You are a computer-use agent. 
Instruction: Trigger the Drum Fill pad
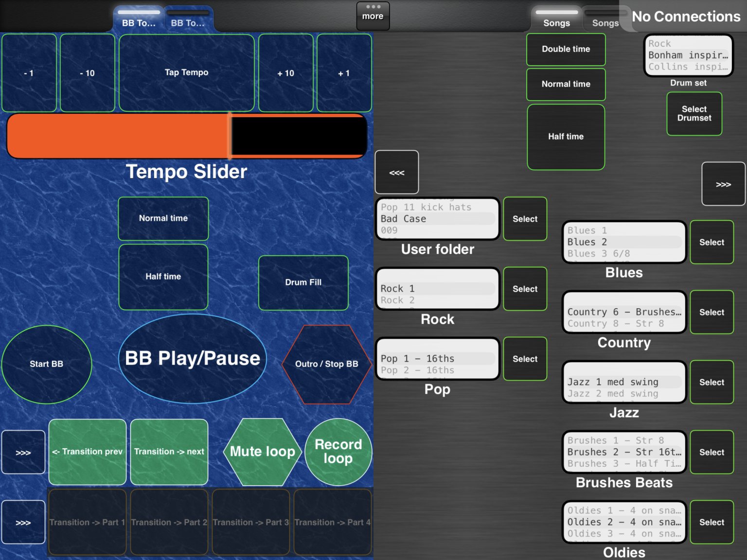303,282
